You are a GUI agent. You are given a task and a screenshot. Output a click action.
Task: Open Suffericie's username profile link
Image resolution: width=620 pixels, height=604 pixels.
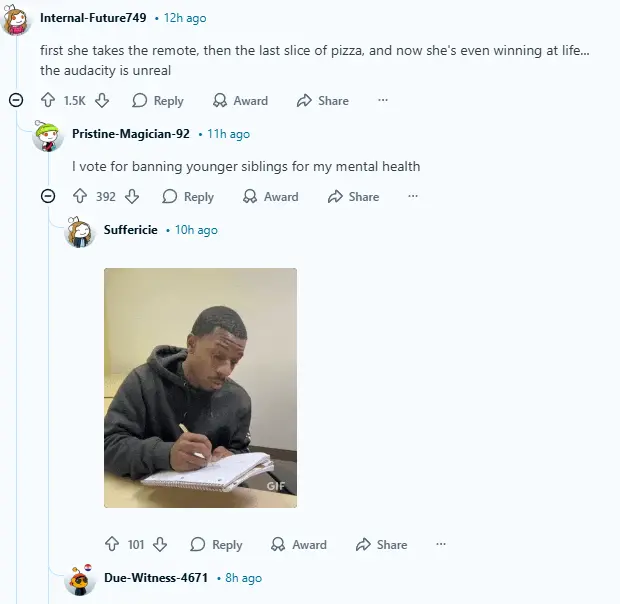click(x=130, y=230)
